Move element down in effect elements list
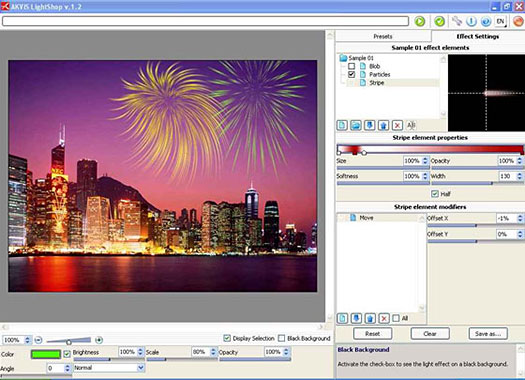The height and width of the screenshot is (380, 525). (x=369, y=125)
